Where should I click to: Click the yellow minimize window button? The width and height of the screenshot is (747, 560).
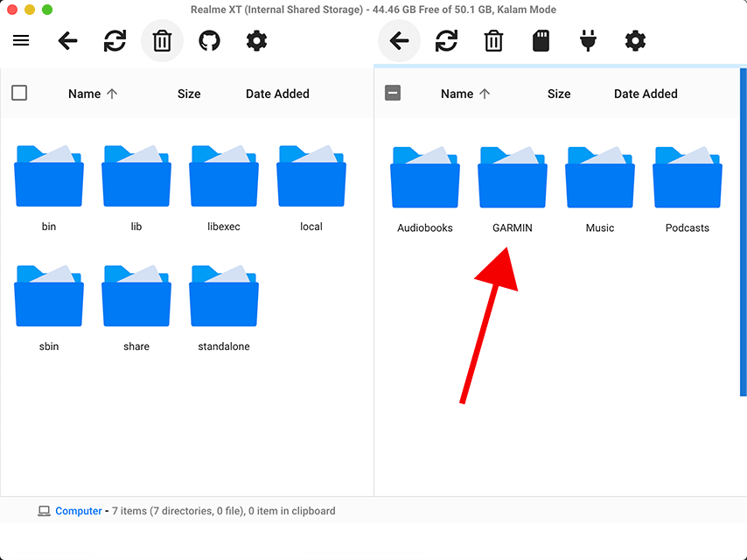30,10
